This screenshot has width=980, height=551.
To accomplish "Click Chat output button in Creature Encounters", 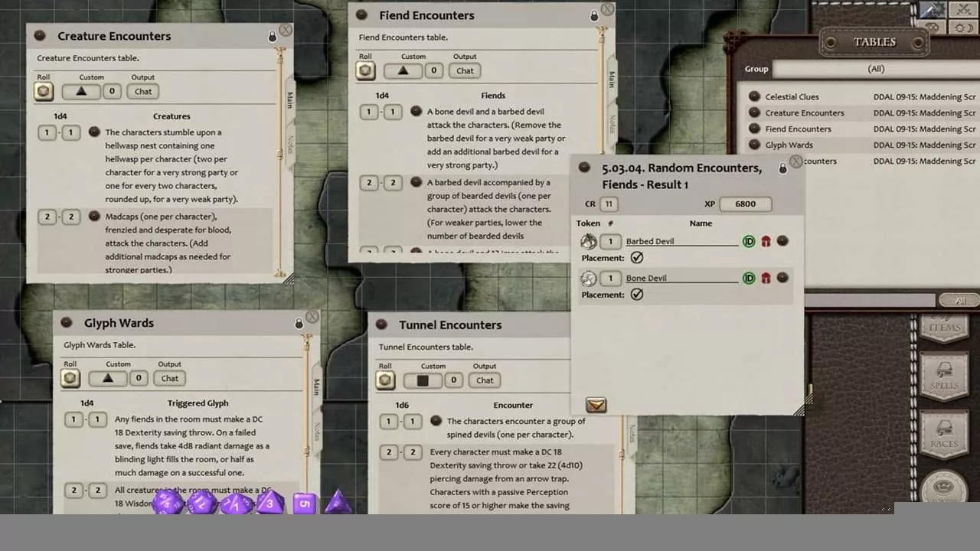I will (x=143, y=91).
